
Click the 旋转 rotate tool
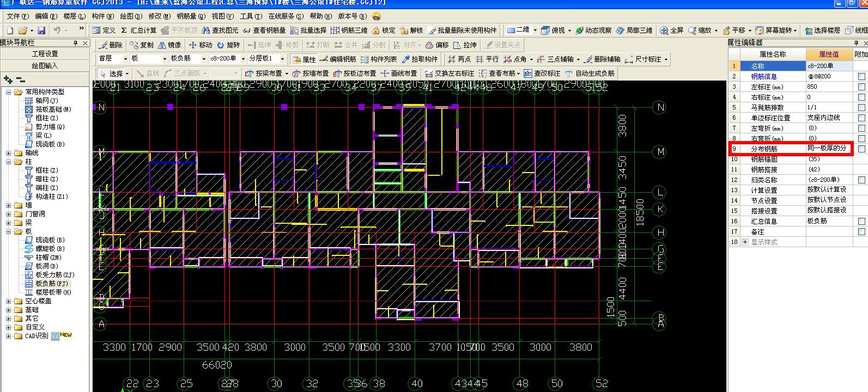(x=228, y=45)
